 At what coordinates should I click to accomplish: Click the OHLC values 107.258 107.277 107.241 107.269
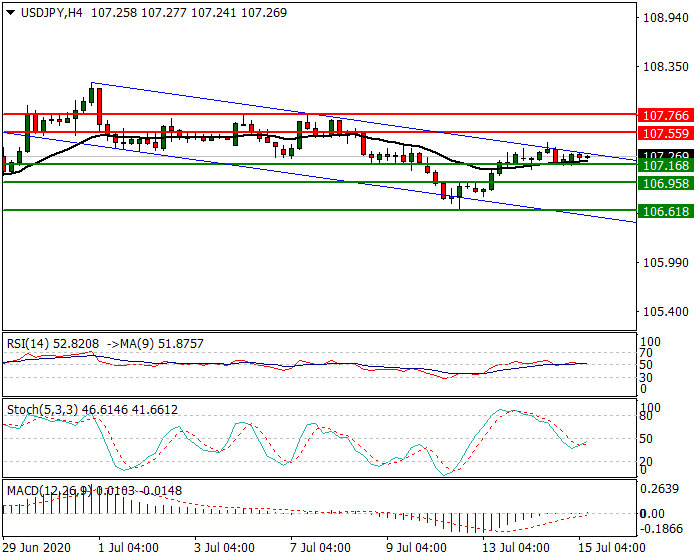189,13
